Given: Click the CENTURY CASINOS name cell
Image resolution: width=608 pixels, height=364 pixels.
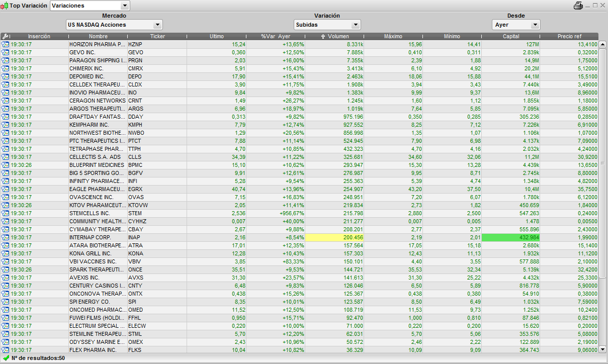Looking at the screenshot, I should 98,286.
